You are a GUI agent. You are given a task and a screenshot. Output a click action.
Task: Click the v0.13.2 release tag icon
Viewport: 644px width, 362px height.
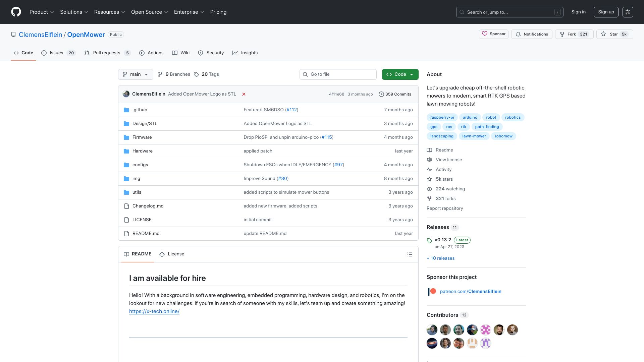point(429,240)
